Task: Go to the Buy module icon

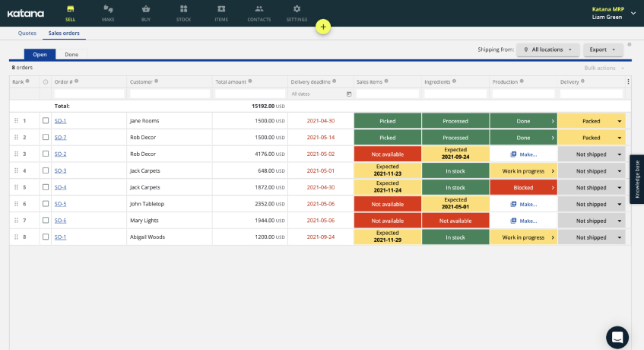Action: tap(146, 9)
